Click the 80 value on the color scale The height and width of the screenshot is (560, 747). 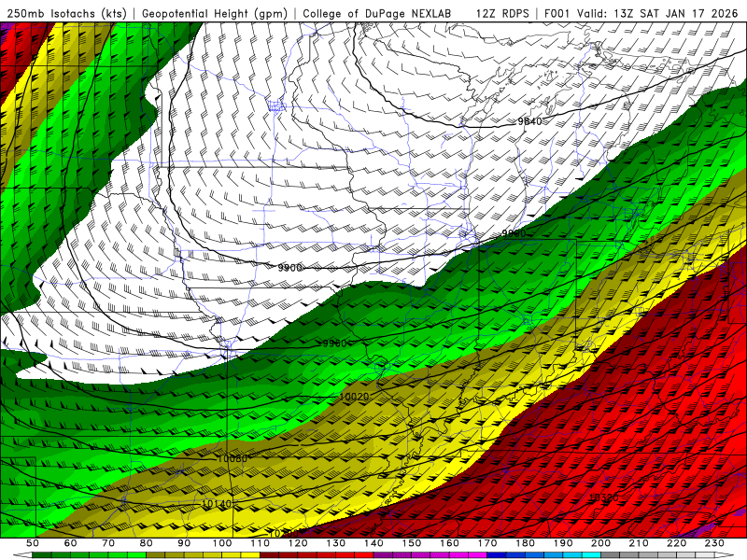[x=147, y=543]
